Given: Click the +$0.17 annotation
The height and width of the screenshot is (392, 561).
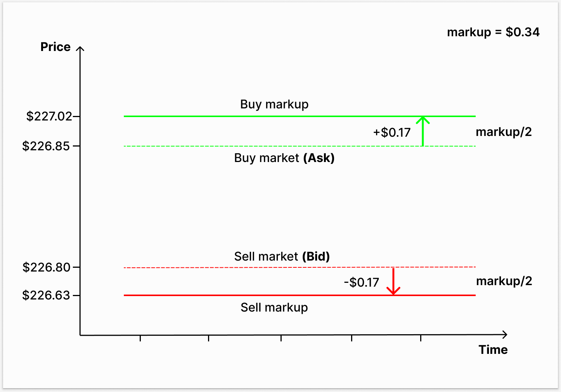Looking at the screenshot, I should click(x=391, y=133).
